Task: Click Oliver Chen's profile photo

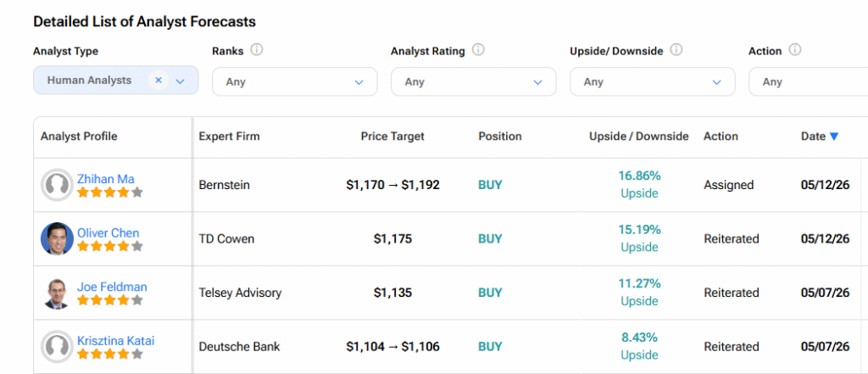Action: pos(57,239)
